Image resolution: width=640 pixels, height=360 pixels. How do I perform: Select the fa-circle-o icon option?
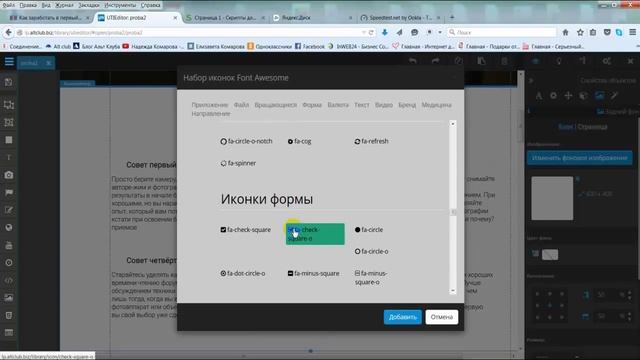(x=371, y=251)
